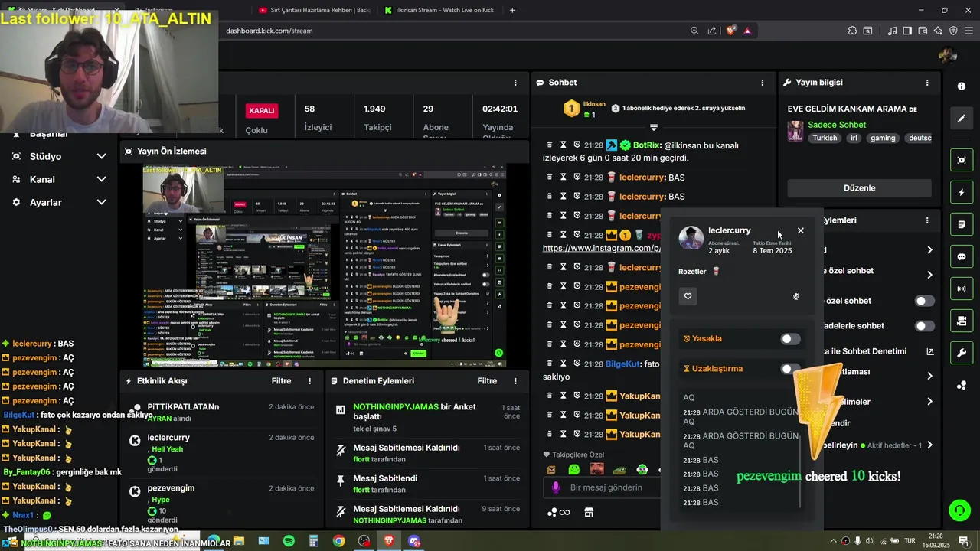The height and width of the screenshot is (551, 980).
Task: Open the info icon in right sidebar
Action: (x=962, y=86)
